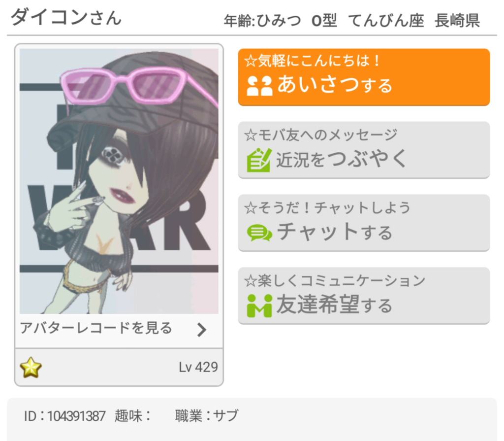
Task: Click the ダイコンさん username heading
Action: (66, 17)
